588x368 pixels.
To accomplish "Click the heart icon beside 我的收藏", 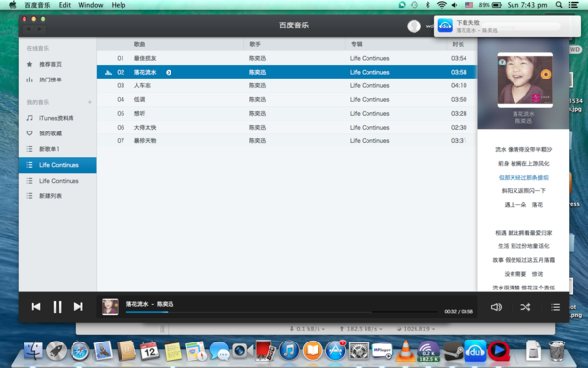I will pos(29,133).
